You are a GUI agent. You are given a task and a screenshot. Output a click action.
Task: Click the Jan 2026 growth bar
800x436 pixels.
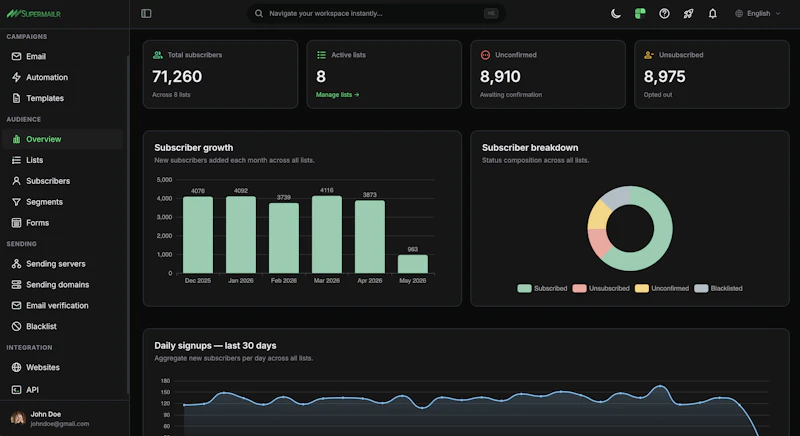(241, 235)
